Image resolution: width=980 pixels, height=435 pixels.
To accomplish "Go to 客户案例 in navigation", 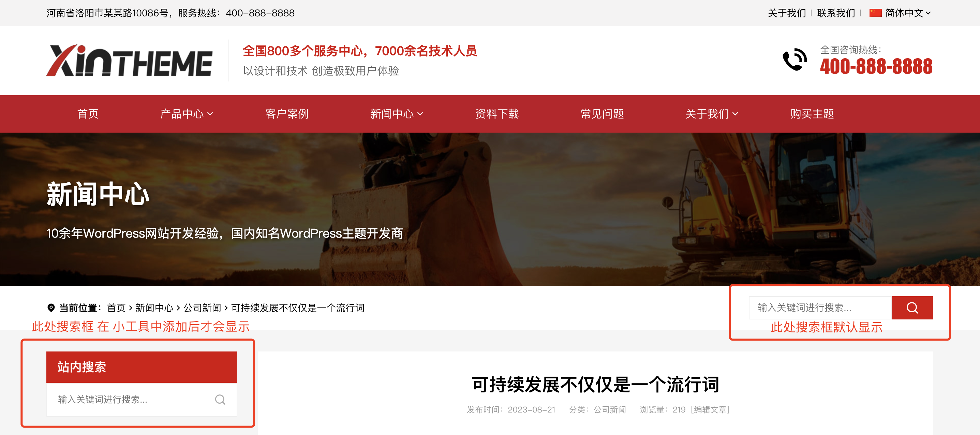I will tap(287, 114).
